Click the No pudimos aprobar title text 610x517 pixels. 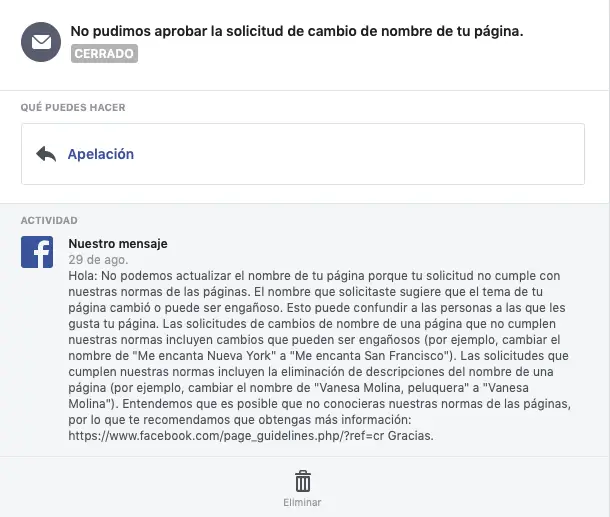pyautogui.click(x=297, y=31)
